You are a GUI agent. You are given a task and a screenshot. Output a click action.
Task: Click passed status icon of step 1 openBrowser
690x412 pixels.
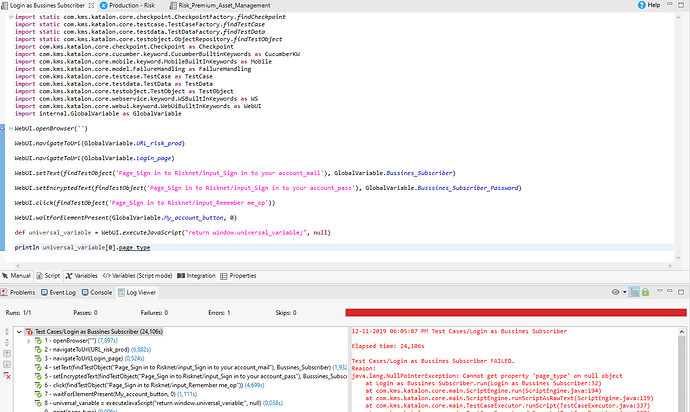click(x=38, y=341)
